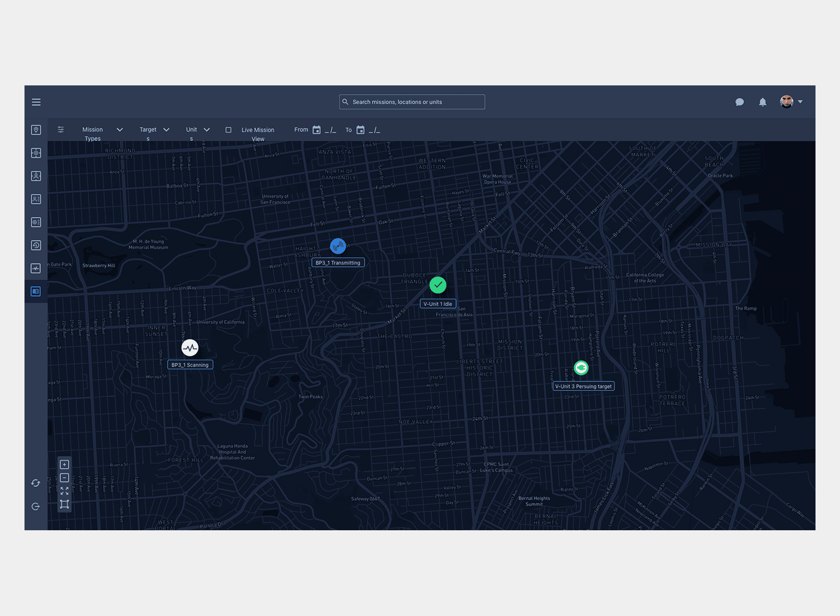Open the target tracking panel in the sidebar
The image size is (840, 616).
point(36,153)
